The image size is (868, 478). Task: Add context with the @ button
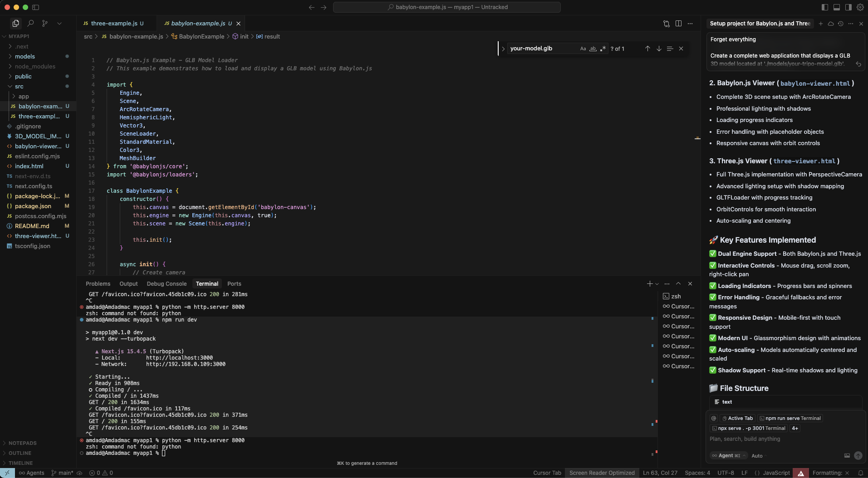tap(714, 419)
